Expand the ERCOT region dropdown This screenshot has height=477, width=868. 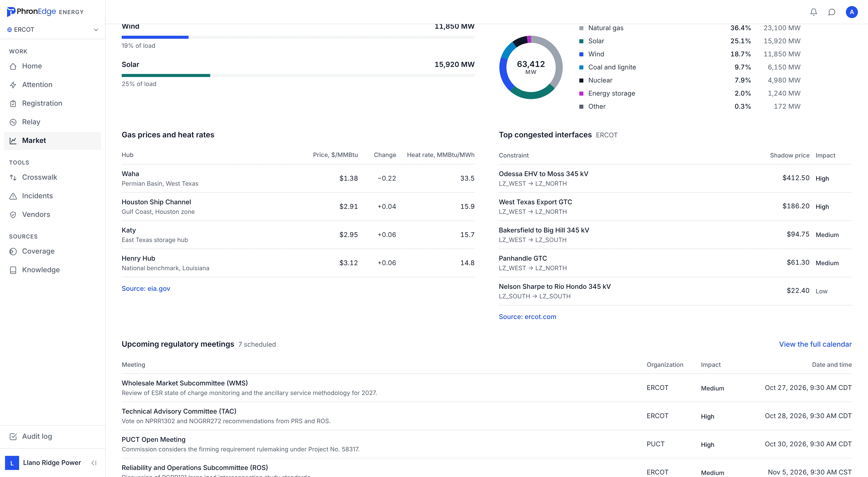[x=53, y=30]
